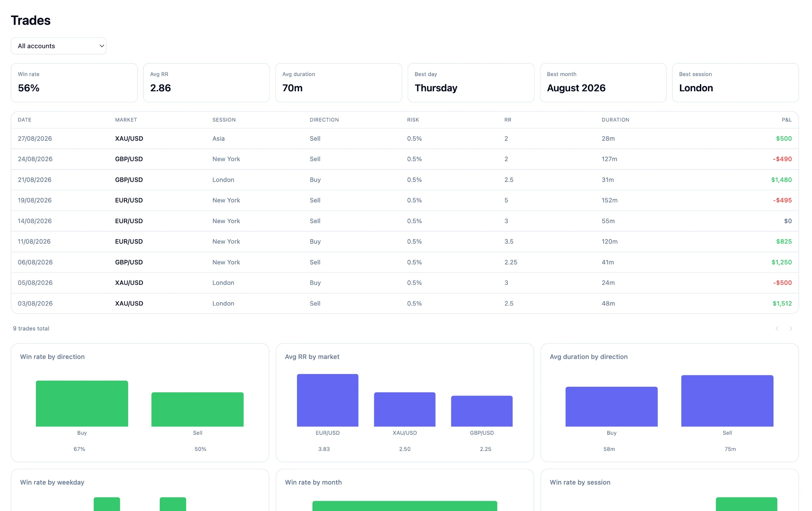Viewport: 812px width, 511px height.
Task: Go to previous page of trades
Action: tap(777, 328)
